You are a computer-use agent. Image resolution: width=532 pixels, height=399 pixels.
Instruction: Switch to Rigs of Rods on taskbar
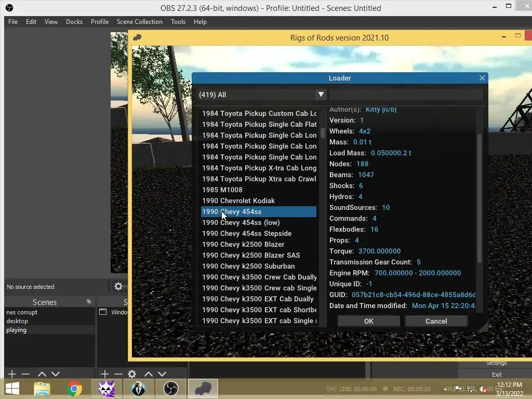(203, 389)
